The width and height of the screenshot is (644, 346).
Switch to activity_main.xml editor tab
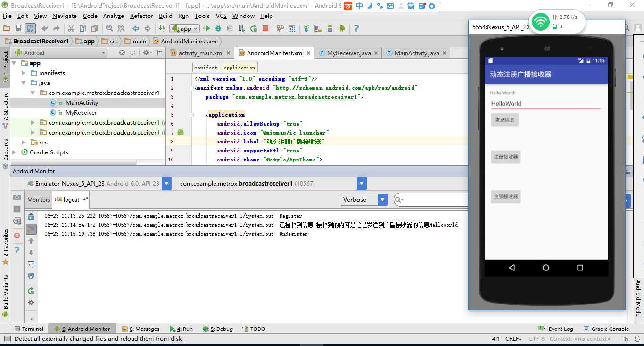tap(200, 53)
